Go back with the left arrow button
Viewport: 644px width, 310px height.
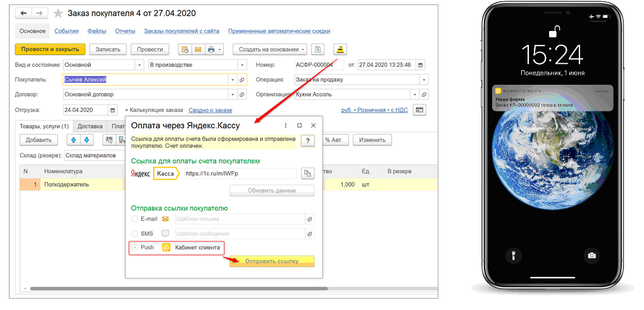coord(23,13)
